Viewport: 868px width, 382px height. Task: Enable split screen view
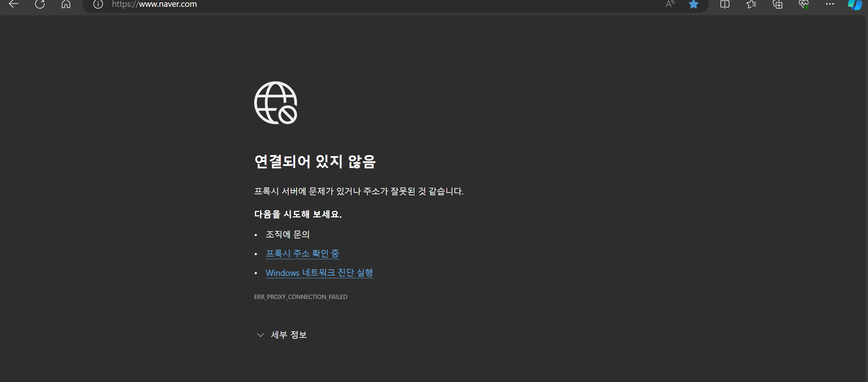pyautogui.click(x=725, y=4)
